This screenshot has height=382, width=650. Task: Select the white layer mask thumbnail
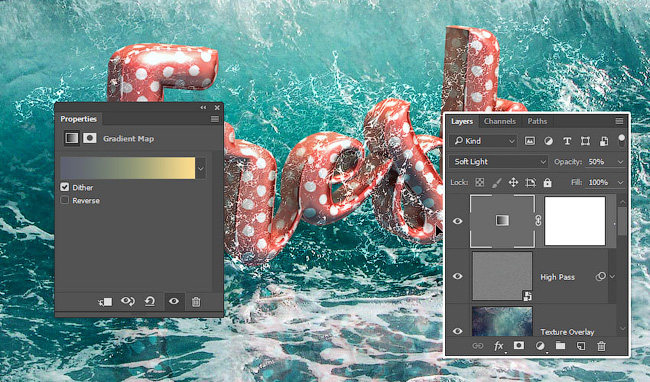(x=575, y=221)
